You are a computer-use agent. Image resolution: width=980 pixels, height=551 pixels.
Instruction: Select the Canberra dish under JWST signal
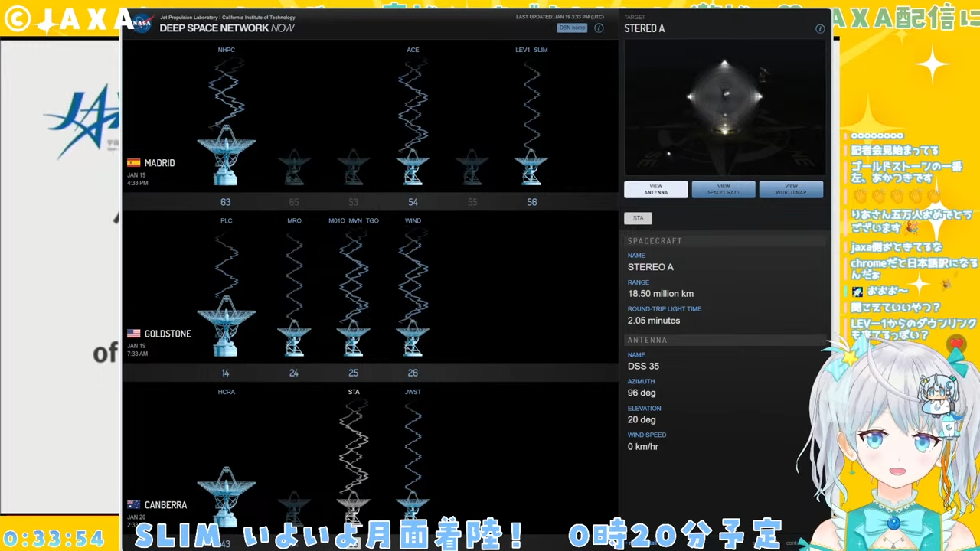(x=413, y=508)
